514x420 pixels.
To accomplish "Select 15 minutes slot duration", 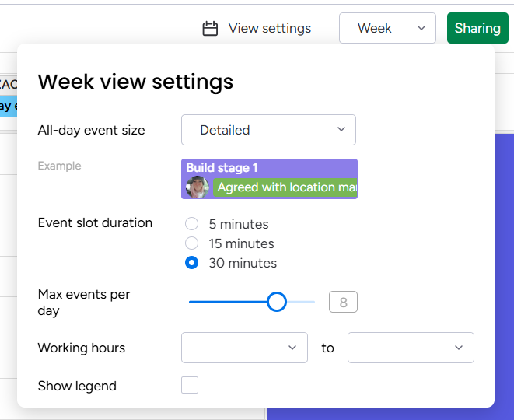I will [192, 243].
